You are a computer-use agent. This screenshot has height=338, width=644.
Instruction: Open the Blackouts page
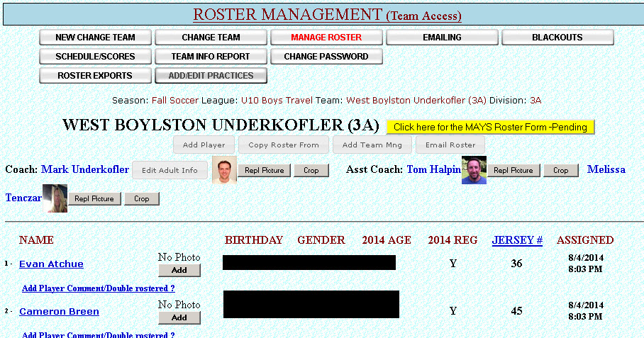click(557, 38)
